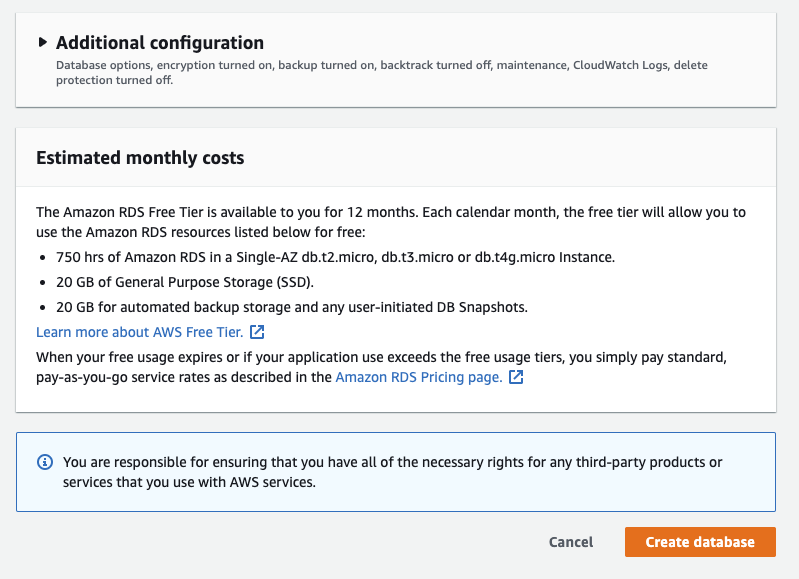Click the 'Amazon RDS Free Tier is available' paragraph
The width and height of the screenshot is (799, 579).
pos(391,222)
